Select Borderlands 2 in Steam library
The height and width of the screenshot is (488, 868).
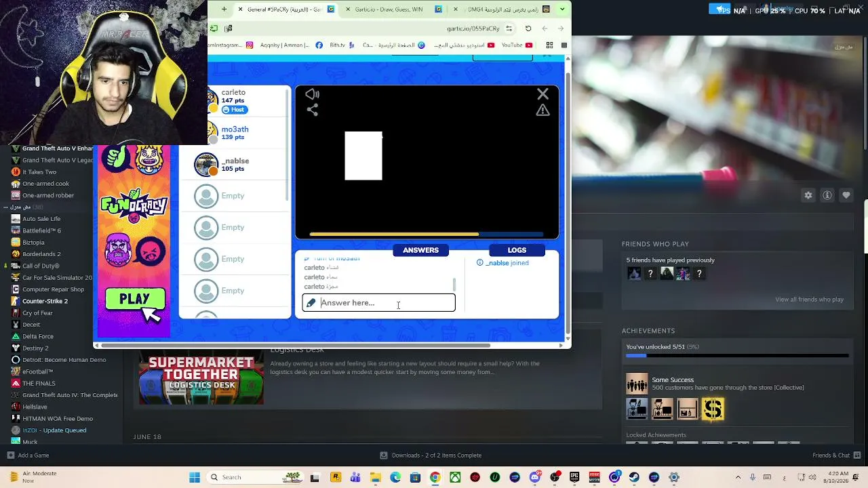[x=41, y=254]
